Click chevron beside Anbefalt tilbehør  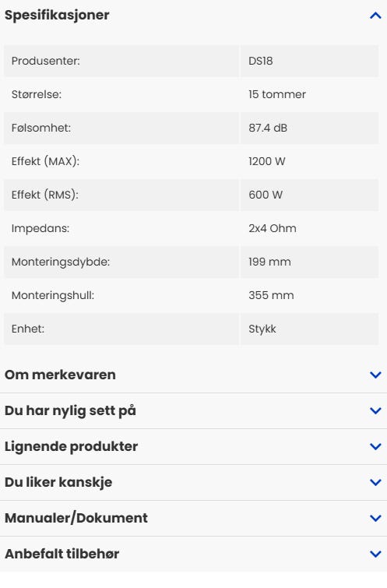point(375,554)
